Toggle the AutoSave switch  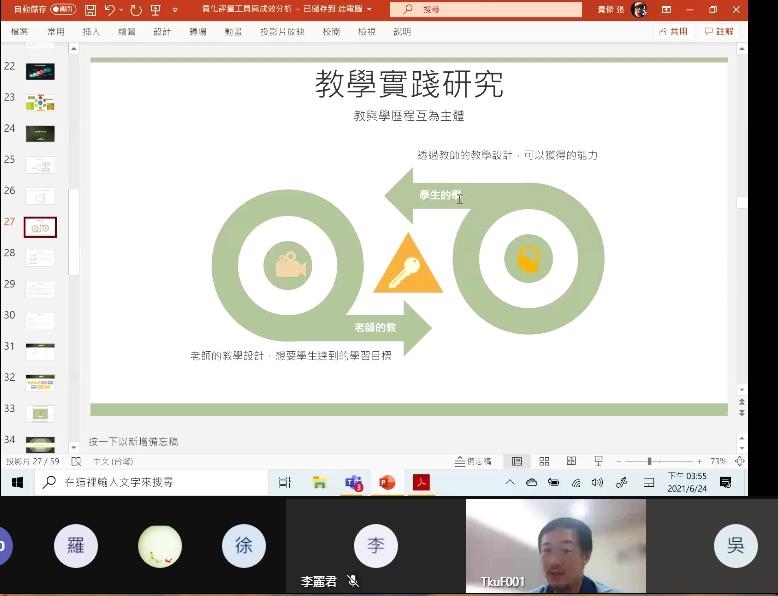(61, 10)
